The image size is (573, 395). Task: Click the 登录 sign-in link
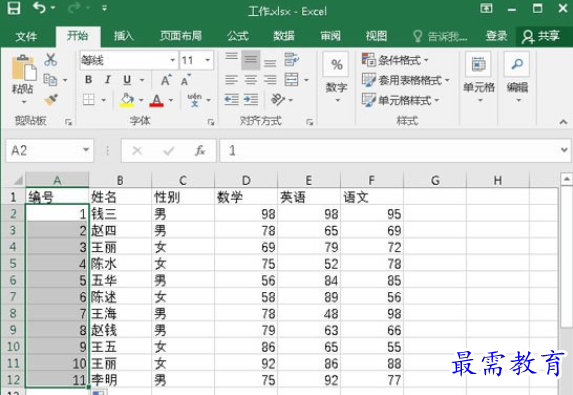click(x=496, y=36)
